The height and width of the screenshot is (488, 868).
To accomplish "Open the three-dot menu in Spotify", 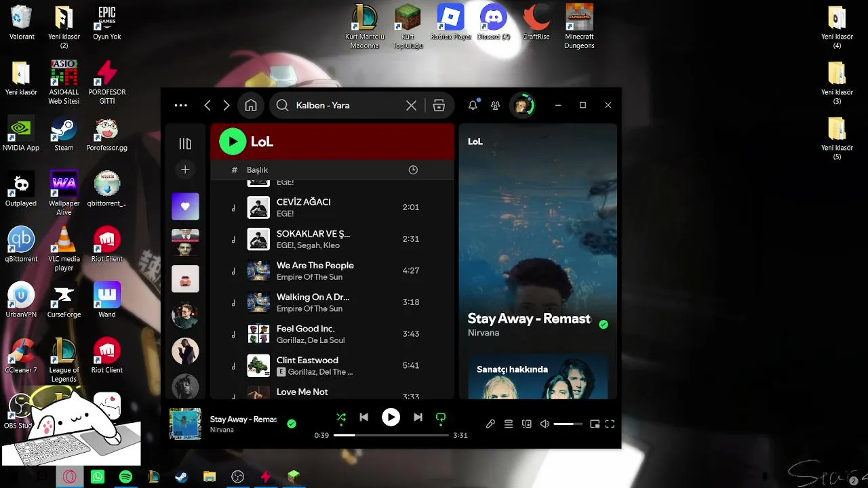I will (x=180, y=105).
